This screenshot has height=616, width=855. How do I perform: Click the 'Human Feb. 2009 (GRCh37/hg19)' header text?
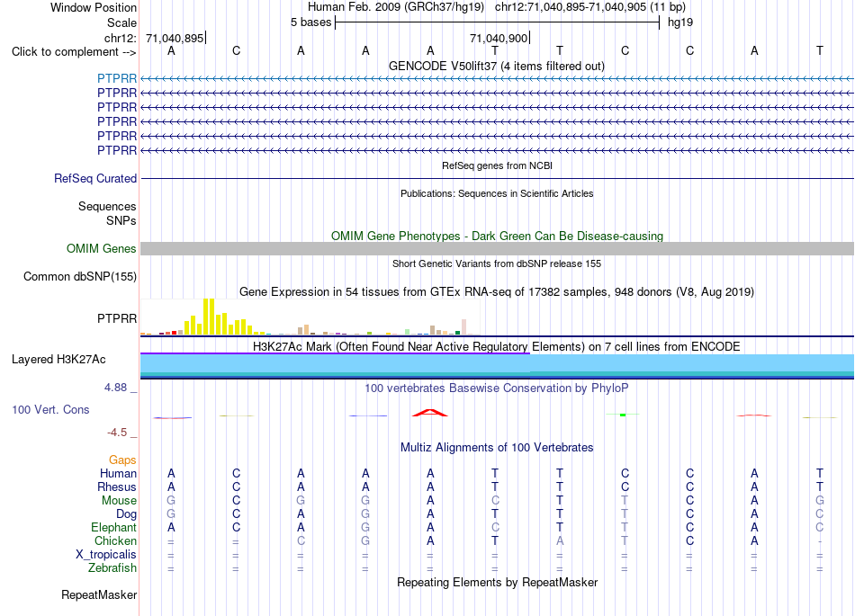(x=396, y=7)
